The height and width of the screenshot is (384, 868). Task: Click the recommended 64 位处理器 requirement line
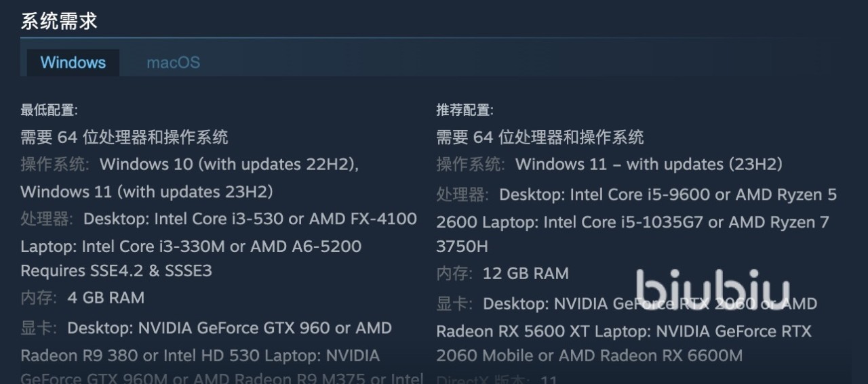[540, 137]
